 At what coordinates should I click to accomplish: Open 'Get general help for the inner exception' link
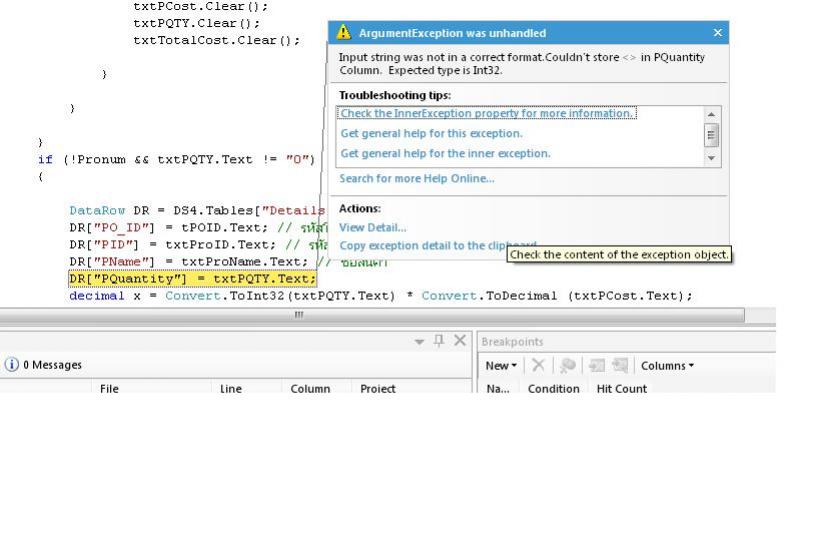tap(445, 153)
